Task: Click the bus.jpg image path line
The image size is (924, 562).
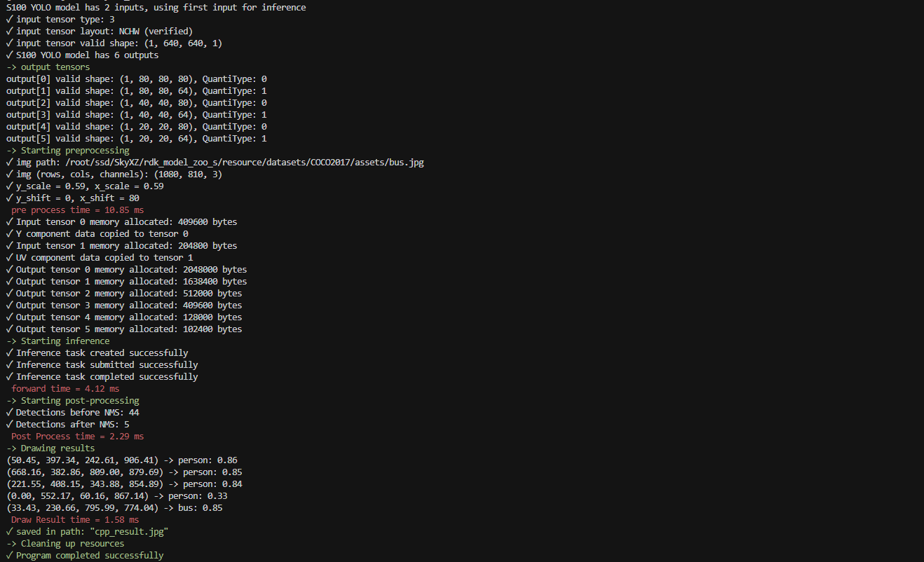Action: [215, 163]
